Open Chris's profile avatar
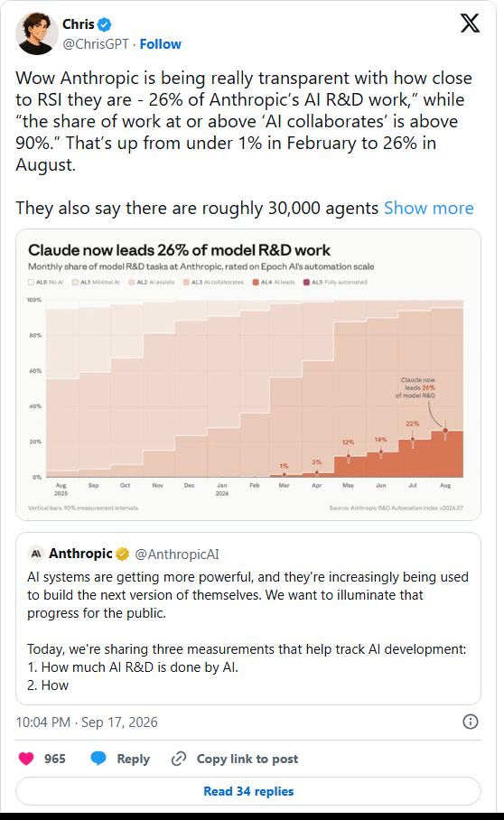 pyautogui.click(x=36, y=33)
